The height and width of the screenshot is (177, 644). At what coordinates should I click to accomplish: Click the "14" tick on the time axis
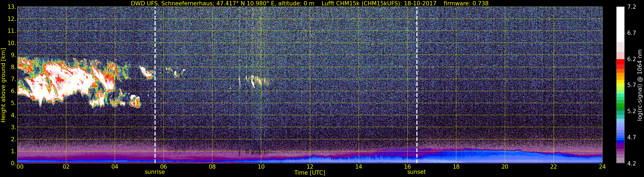358,167
